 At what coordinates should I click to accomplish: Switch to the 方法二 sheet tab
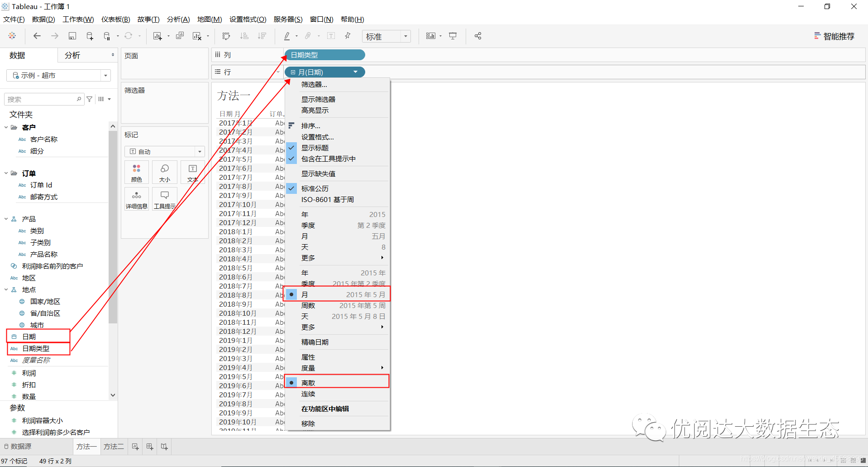(x=114, y=447)
